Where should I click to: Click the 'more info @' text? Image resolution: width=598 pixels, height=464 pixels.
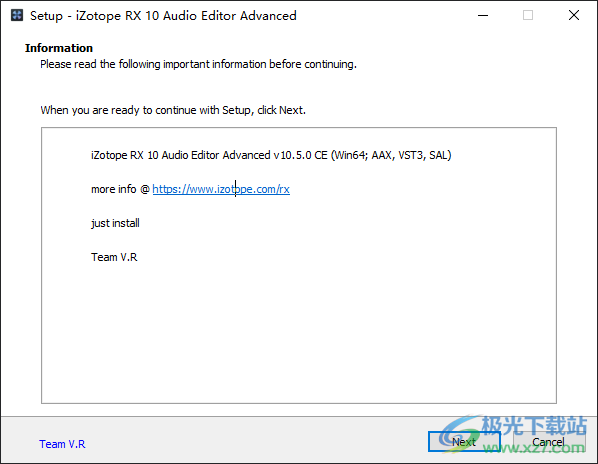coord(120,189)
